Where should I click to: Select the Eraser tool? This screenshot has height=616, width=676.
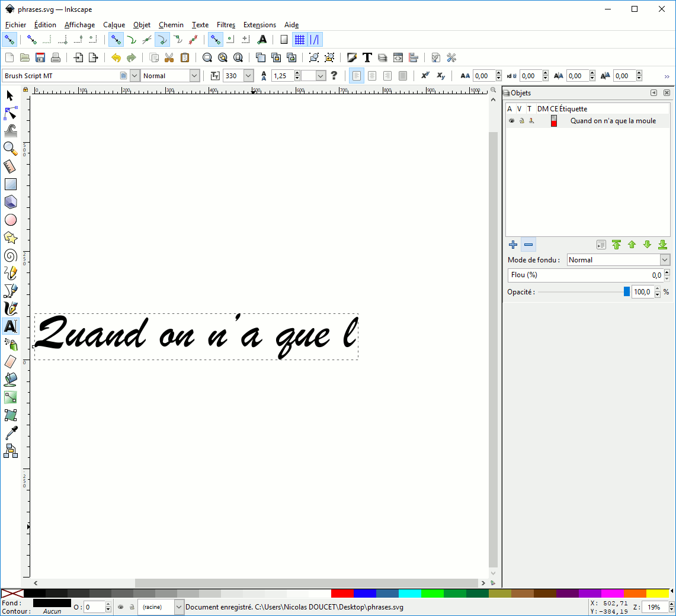[x=10, y=362]
